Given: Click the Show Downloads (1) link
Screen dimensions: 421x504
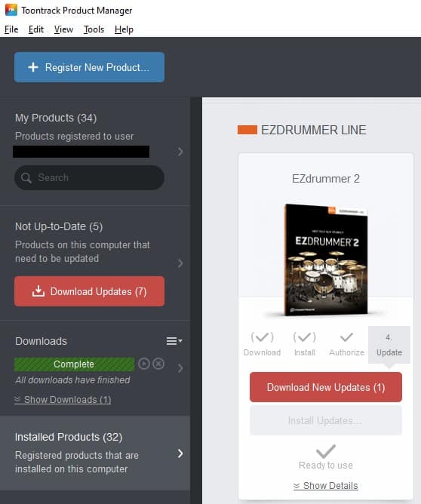Looking at the screenshot, I should (63, 400).
